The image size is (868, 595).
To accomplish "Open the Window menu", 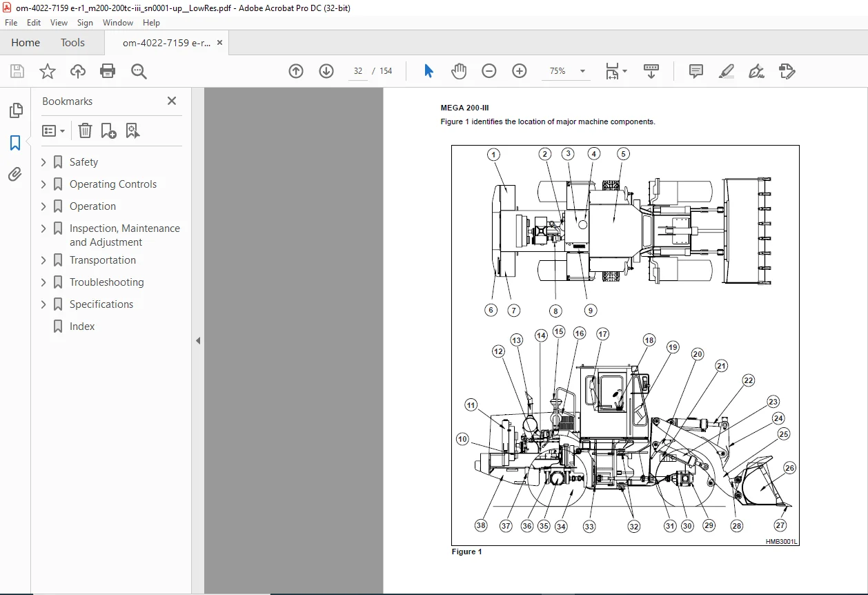I will tap(118, 23).
